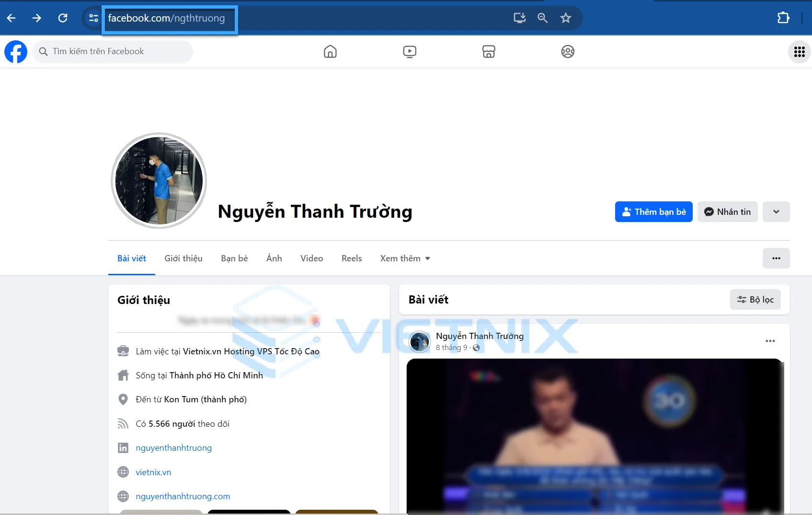
Task: Switch to the Giới thiệu tab
Action: pos(183,258)
